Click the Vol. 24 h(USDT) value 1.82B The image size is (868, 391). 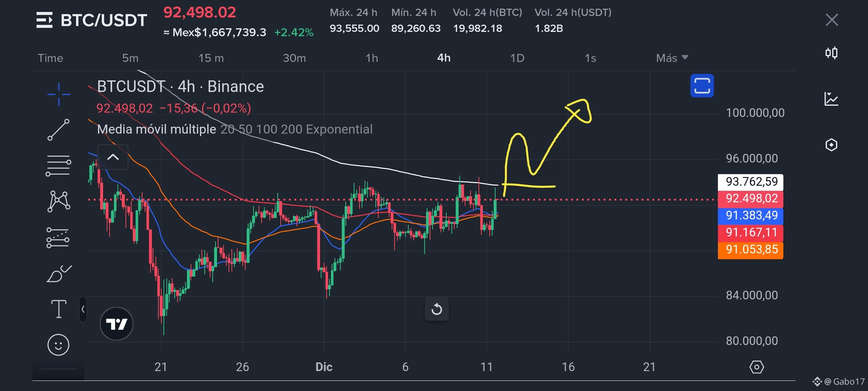(549, 28)
